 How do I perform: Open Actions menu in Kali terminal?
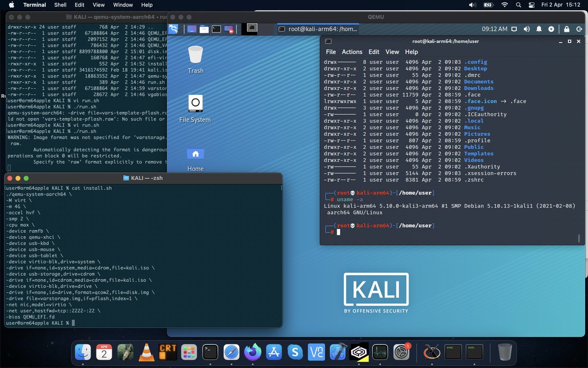pyautogui.click(x=352, y=52)
